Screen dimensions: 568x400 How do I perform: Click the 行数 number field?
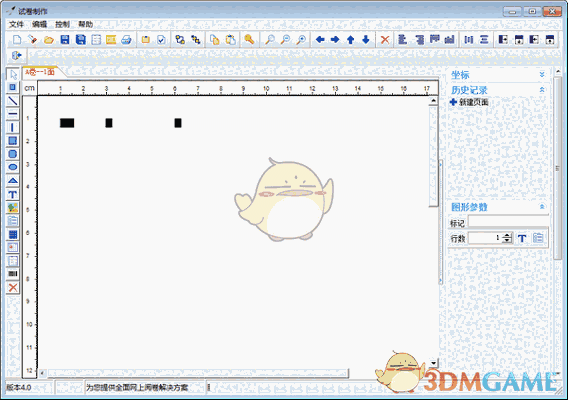[485, 238]
